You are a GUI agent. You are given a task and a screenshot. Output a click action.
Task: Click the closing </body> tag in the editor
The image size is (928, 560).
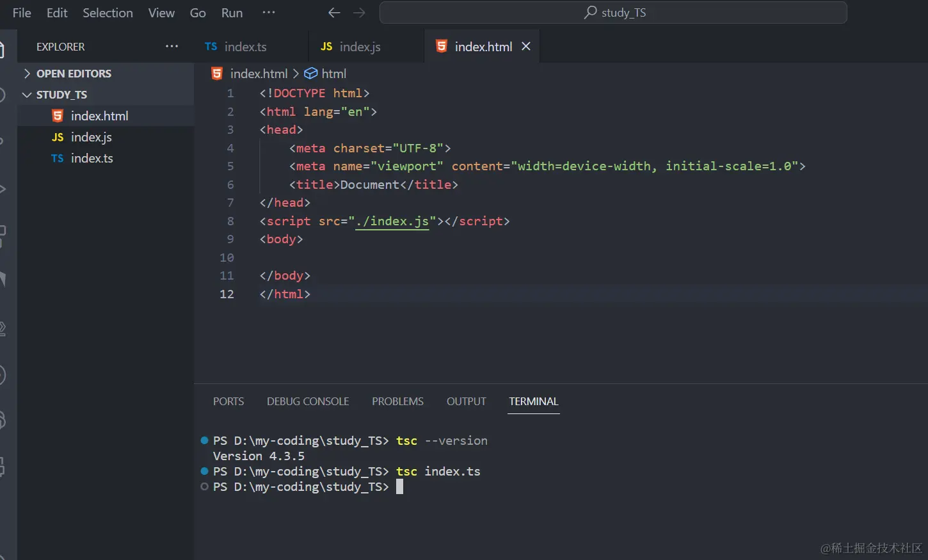(285, 276)
